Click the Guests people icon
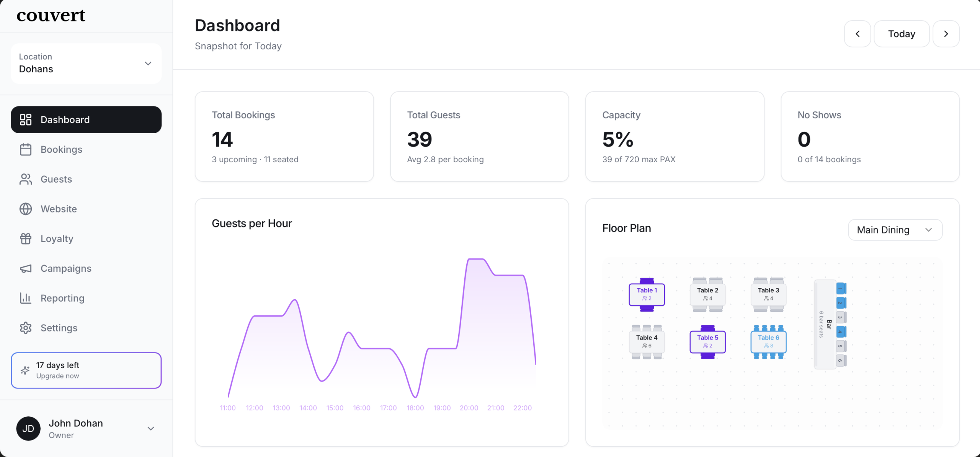This screenshot has height=457, width=980. click(x=25, y=179)
